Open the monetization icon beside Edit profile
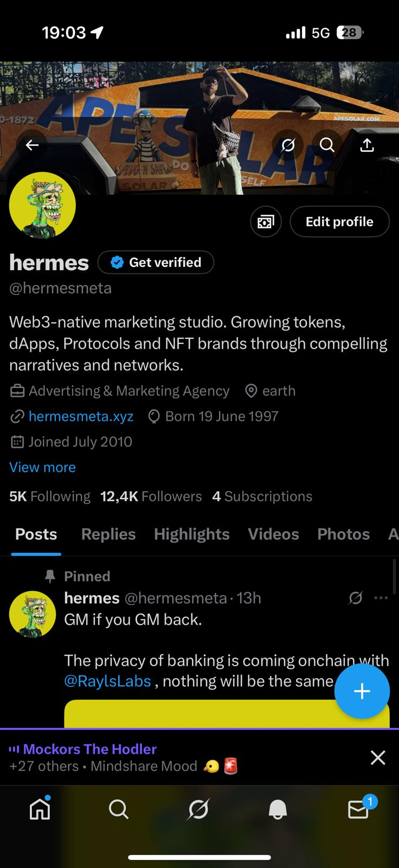The height and width of the screenshot is (868, 399). pos(266,221)
